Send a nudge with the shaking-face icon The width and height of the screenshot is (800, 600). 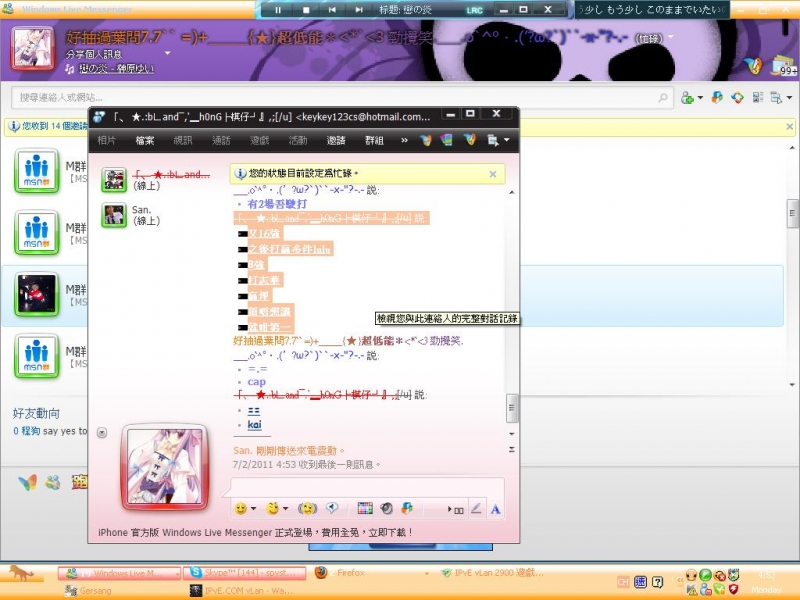tap(307, 509)
